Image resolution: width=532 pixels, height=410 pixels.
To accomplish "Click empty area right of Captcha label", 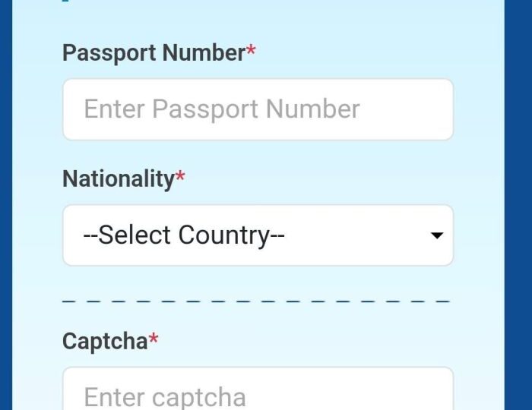I will 304,341.
